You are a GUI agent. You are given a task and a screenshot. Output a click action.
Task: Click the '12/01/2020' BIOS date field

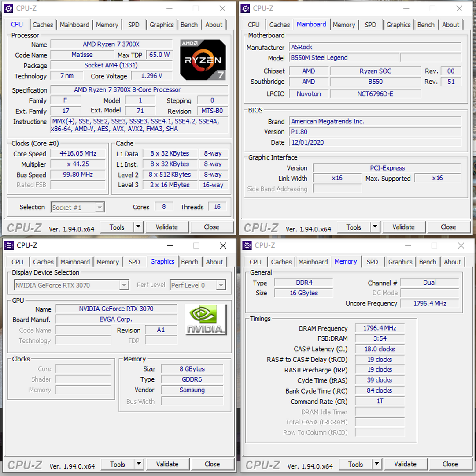[x=375, y=142]
